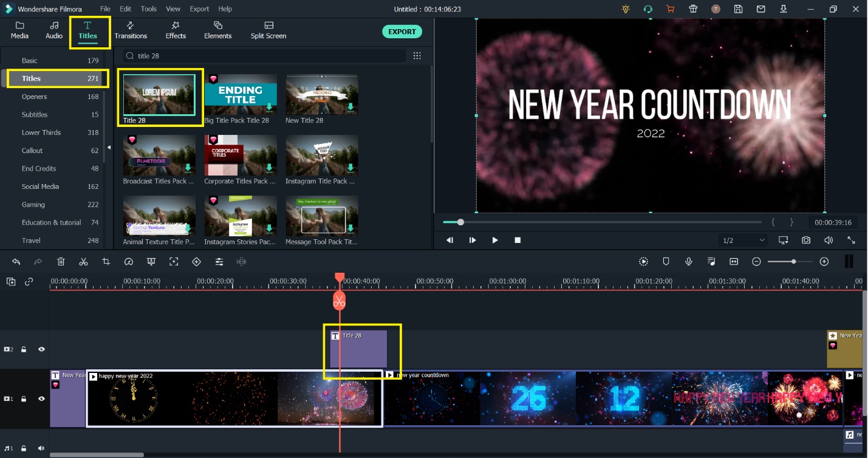Click the Stop button in preview

click(x=518, y=241)
